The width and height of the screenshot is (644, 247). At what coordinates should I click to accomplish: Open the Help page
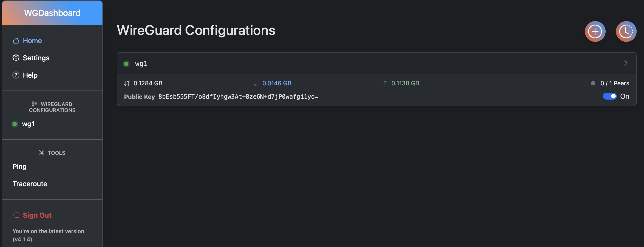click(30, 75)
